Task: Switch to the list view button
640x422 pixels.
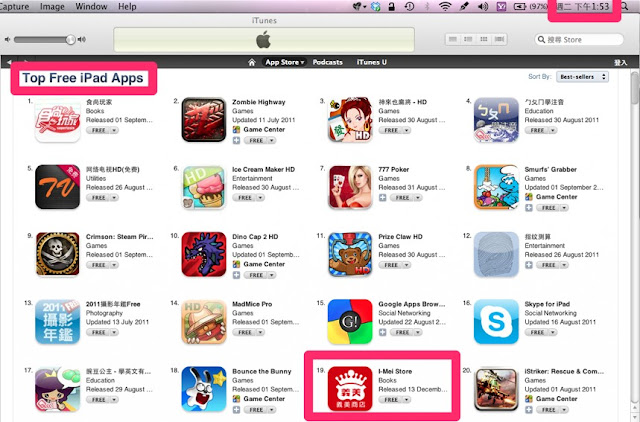Action: pos(453,39)
